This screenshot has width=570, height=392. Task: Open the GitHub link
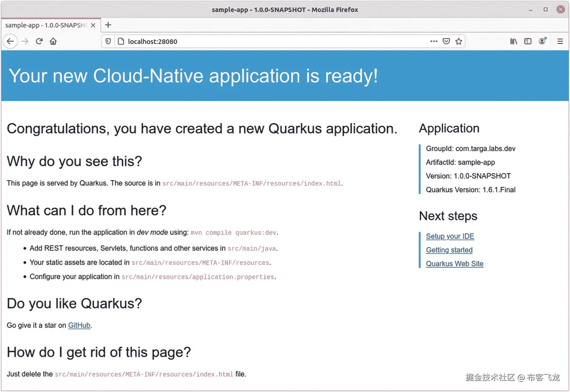point(79,325)
